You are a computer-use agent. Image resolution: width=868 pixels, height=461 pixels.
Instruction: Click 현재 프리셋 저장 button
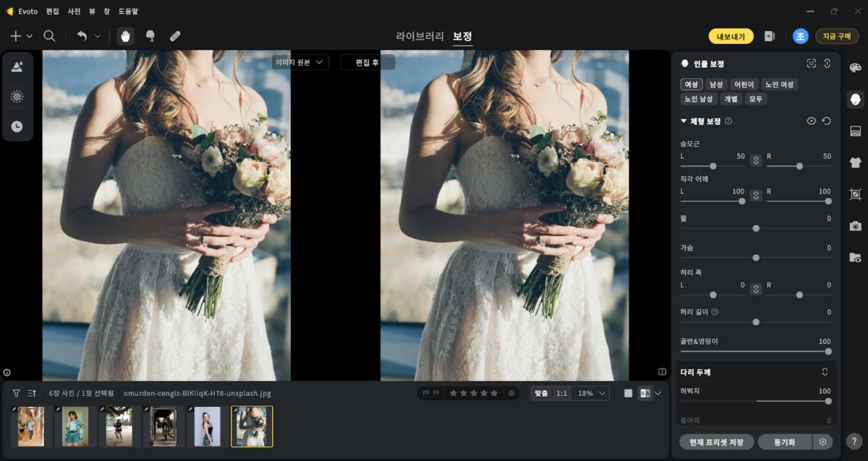pos(717,441)
